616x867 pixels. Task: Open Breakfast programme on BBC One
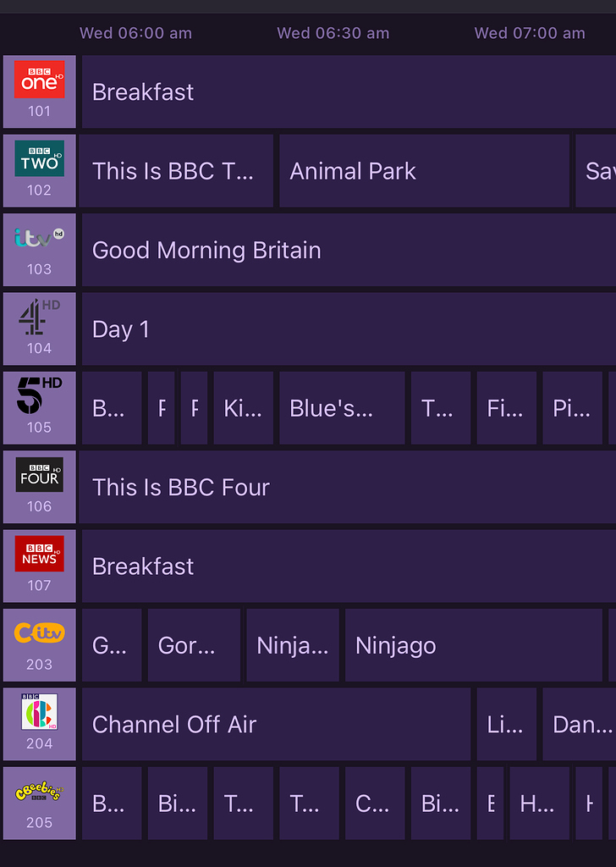tap(349, 91)
